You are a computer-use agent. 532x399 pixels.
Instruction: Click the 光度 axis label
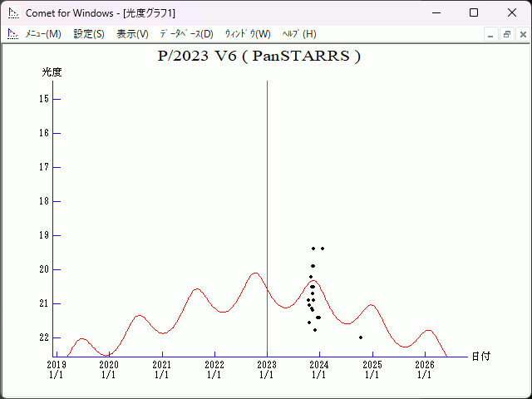click(52, 72)
